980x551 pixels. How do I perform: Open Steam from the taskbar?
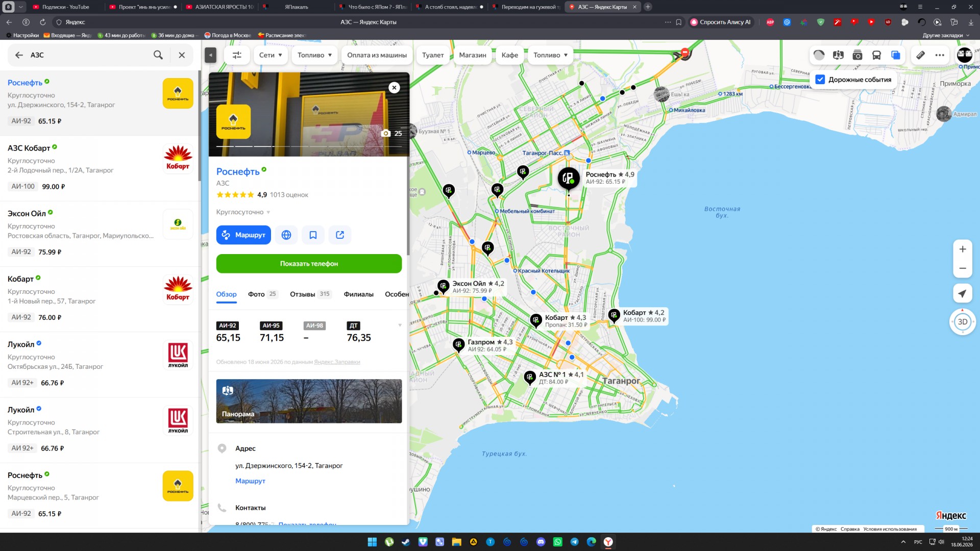click(406, 542)
